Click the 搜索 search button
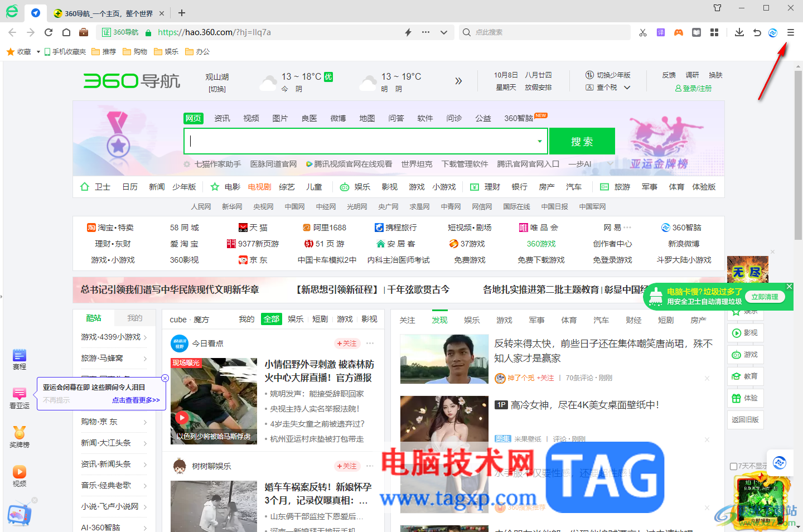 click(582, 141)
